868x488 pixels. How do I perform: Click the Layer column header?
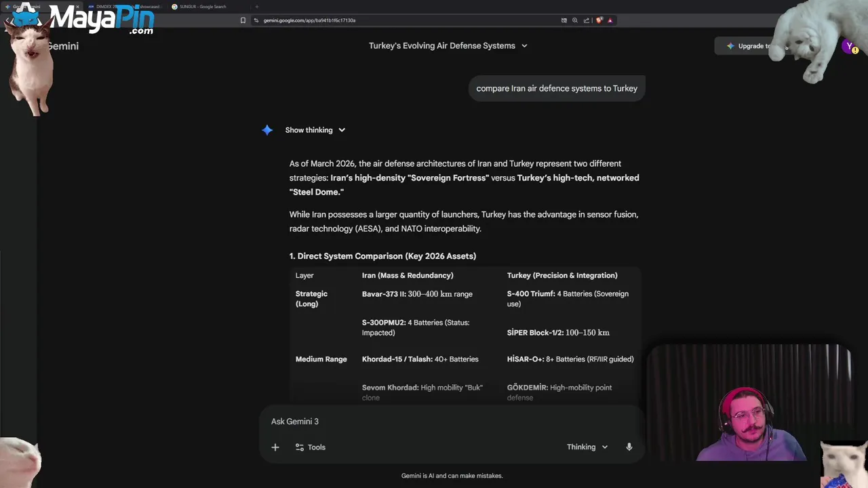tap(304, 276)
